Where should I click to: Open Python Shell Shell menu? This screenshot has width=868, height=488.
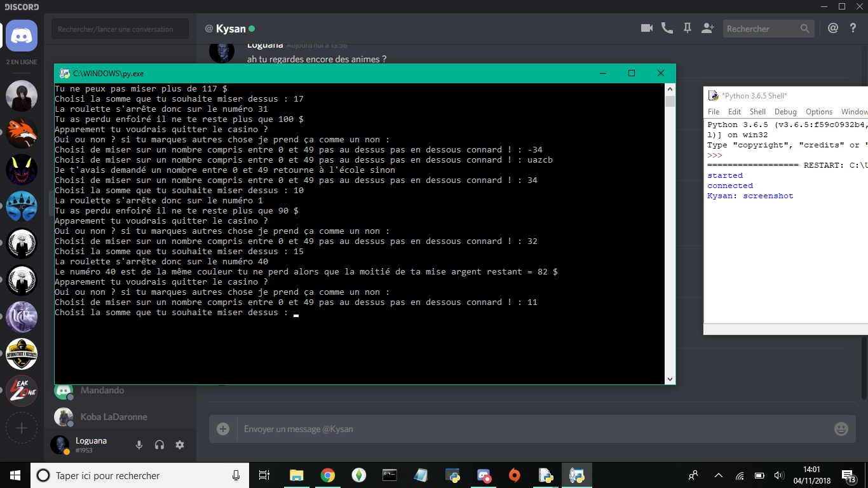click(757, 112)
